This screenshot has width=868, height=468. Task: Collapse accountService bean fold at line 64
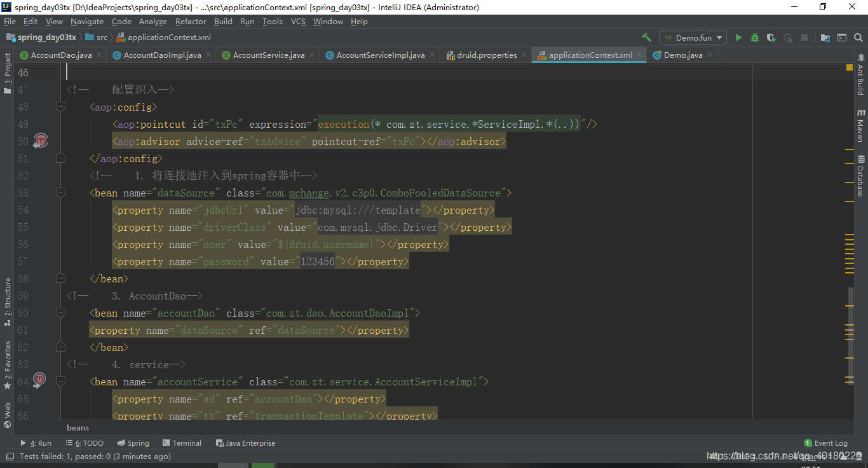(60, 382)
